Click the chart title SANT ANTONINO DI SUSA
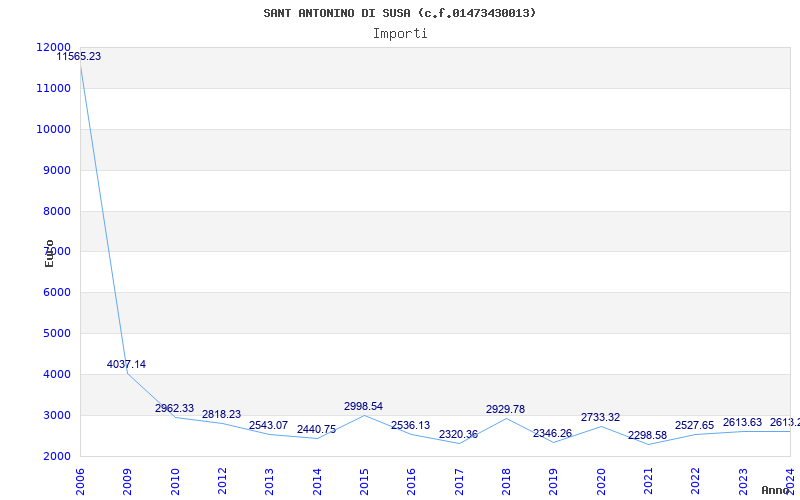 (399, 13)
